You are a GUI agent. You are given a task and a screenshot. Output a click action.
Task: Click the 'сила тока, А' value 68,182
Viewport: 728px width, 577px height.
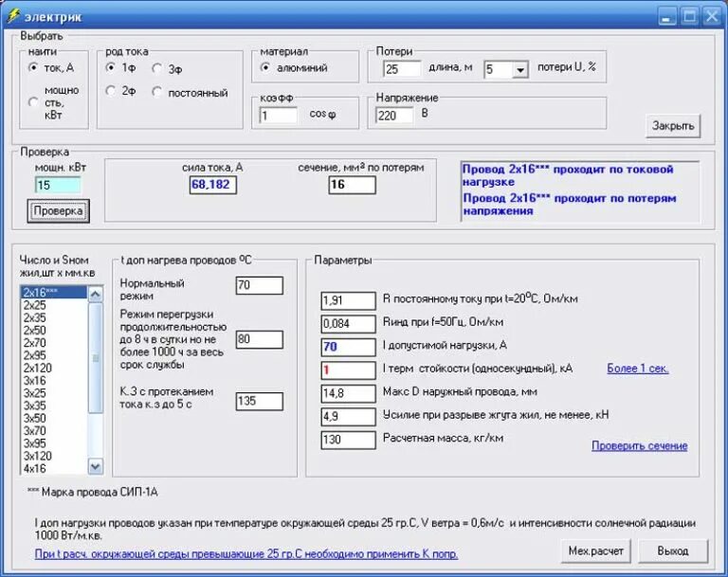tap(212, 185)
